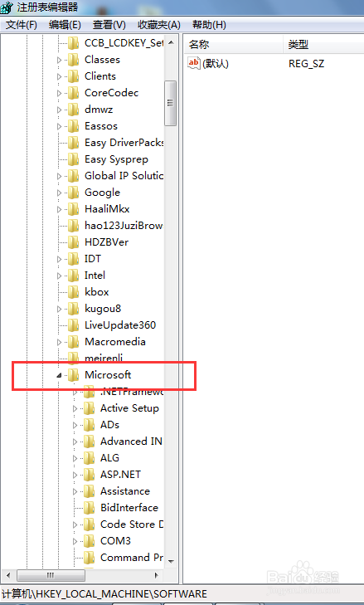The width and height of the screenshot is (364, 605).
Task: Open the 文件(F) menu
Action: [22, 25]
